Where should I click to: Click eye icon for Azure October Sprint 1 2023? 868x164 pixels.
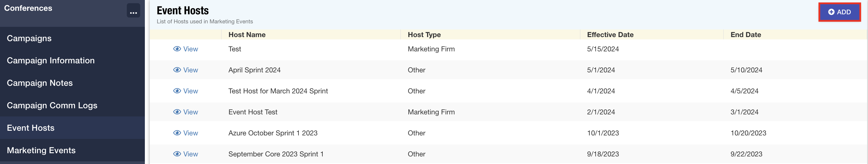pyautogui.click(x=177, y=133)
